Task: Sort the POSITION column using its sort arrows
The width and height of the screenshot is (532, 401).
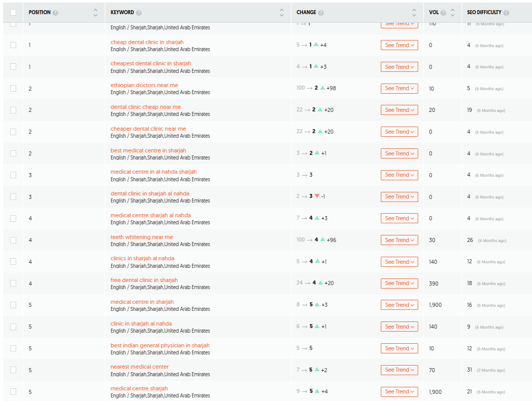Action: coord(95,12)
